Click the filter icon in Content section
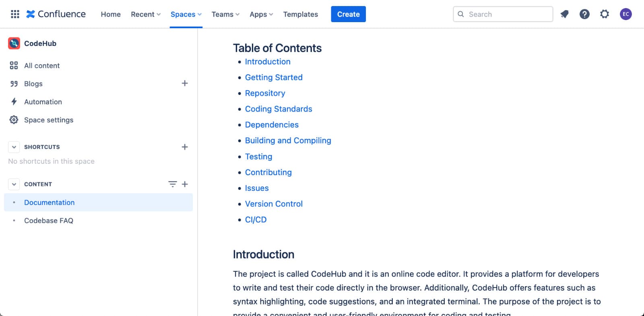Screen dimensions: 644x316 coord(172,184)
